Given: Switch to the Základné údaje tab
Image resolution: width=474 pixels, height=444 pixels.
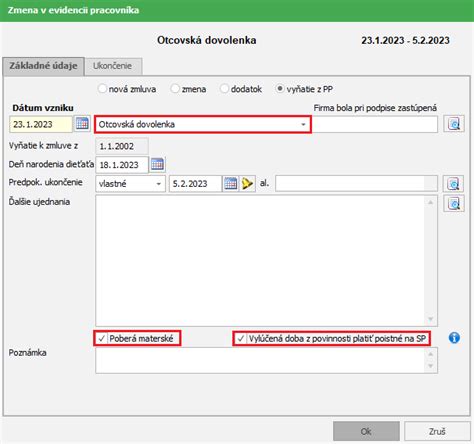Looking at the screenshot, I should [x=43, y=66].
